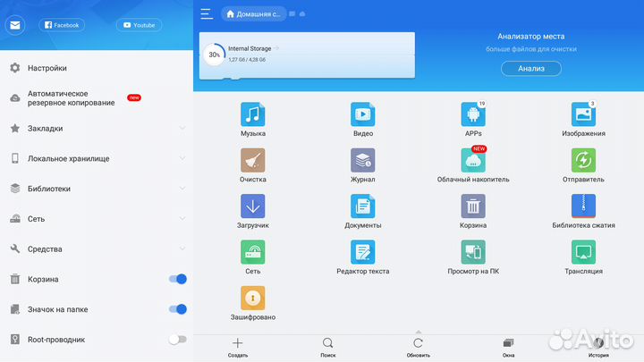Screen dimensions: 644x362
Task: Click the Youtube button
Action: click(139, 25)
